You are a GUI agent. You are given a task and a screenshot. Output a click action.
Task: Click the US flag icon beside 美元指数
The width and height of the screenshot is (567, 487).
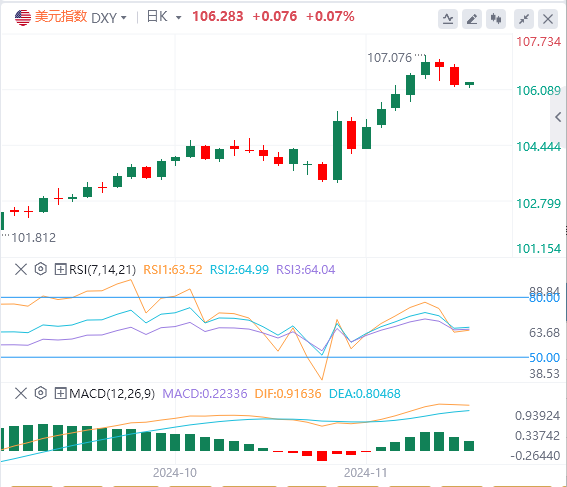click(23, 17)
